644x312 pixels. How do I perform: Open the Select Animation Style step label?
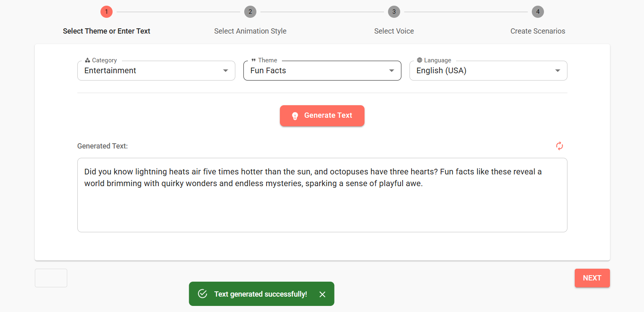250,31
